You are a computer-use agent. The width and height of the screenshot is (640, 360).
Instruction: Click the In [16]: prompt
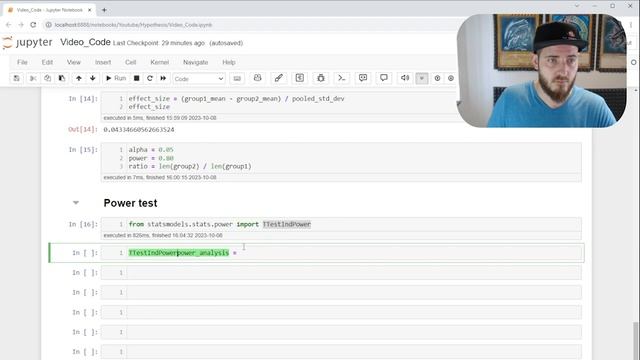click(83, 224)
